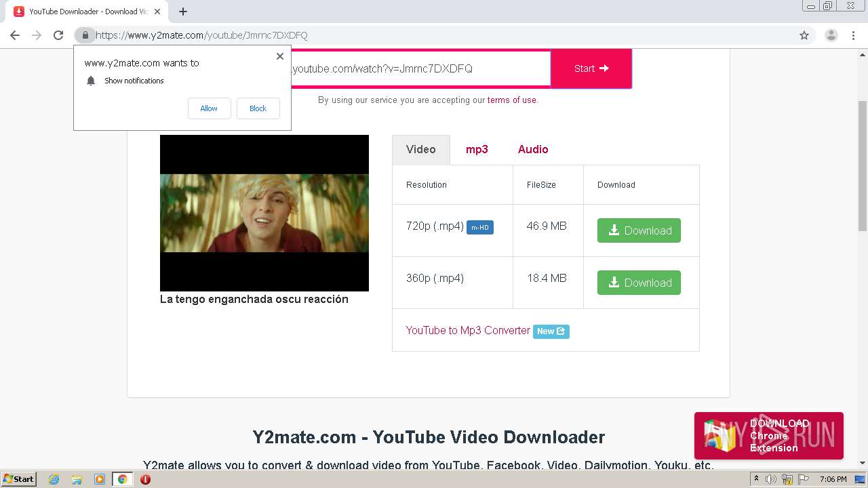Download the 360p mp4 video
This screenshot has height=488, width=868.
639,283
